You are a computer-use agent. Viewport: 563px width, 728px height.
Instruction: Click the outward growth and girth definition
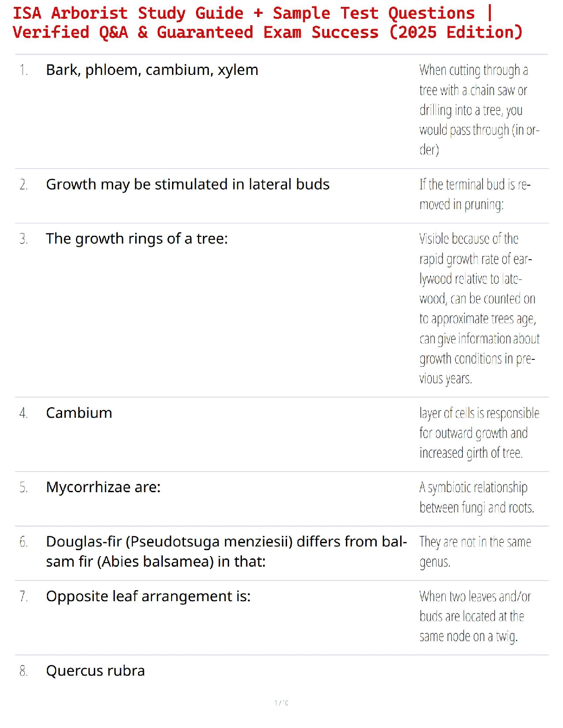tap(479, 433)
